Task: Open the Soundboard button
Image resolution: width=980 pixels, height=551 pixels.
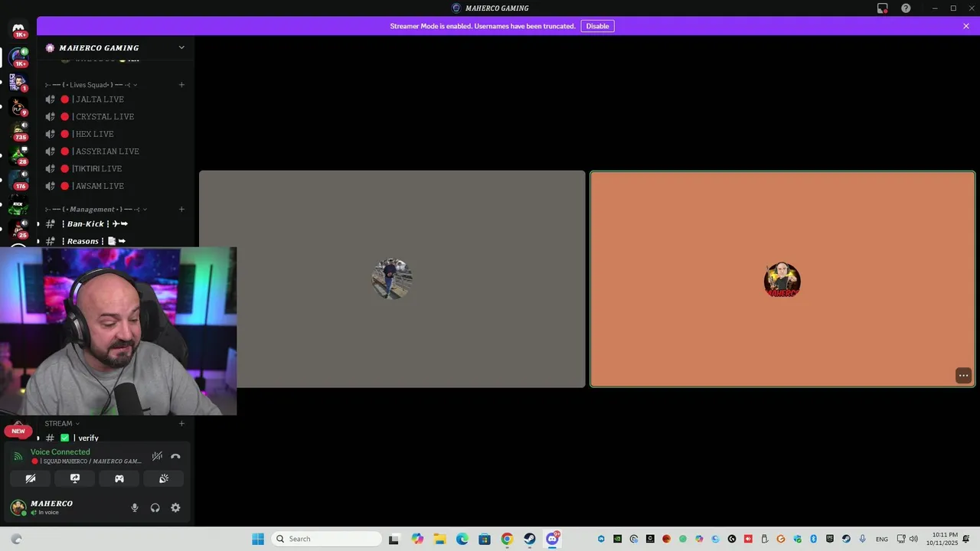Action: click(164, 478)
